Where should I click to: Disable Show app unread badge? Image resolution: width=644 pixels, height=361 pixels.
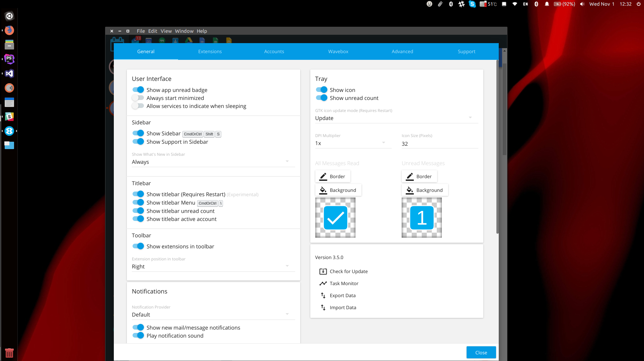pos(138,90)
